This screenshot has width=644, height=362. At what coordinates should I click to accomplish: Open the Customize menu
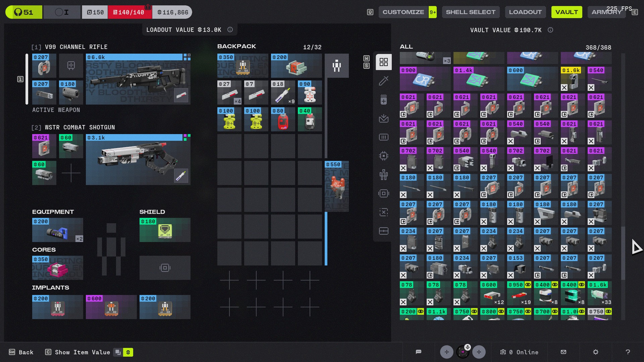403,12
